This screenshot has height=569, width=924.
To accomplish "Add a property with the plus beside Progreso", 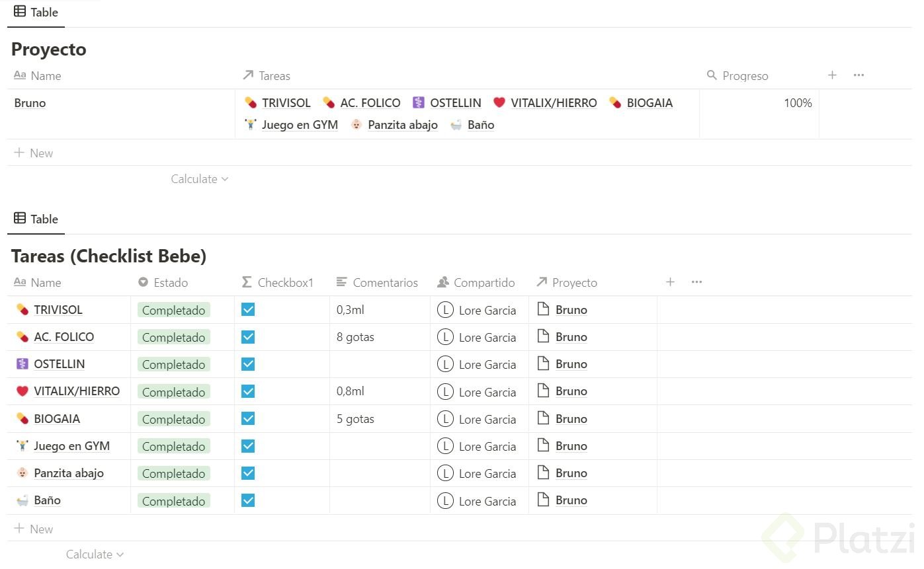I will (832, 75).
